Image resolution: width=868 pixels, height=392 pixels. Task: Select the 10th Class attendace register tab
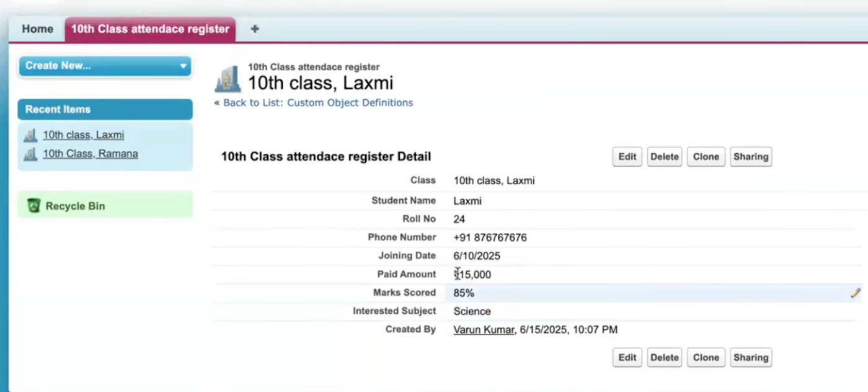click(x=150, y=29)
